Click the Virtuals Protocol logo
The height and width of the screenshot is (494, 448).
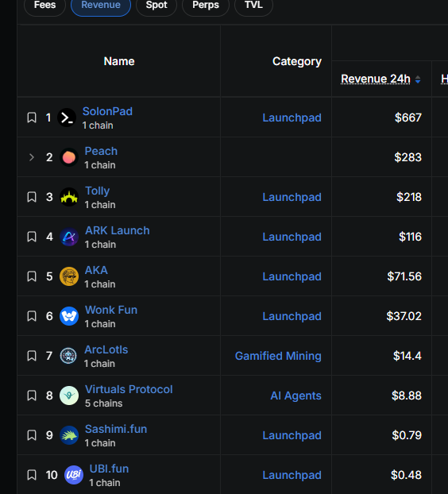point(69,396)
